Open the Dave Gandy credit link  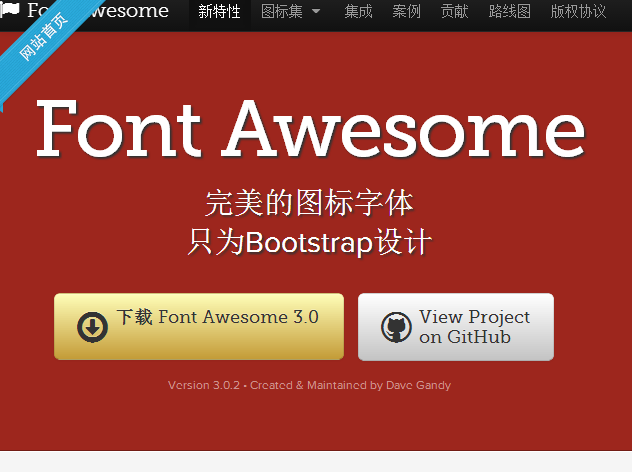coord(418,385)
